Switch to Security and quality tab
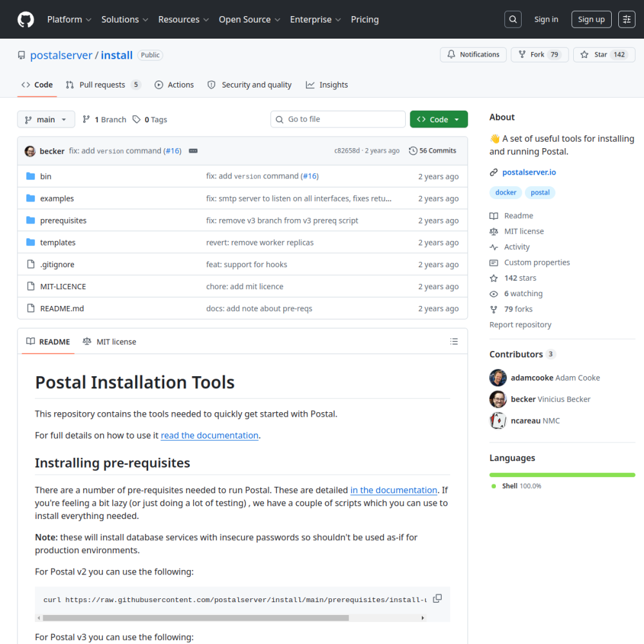This screenshot has width=644, height=644. 250,84
